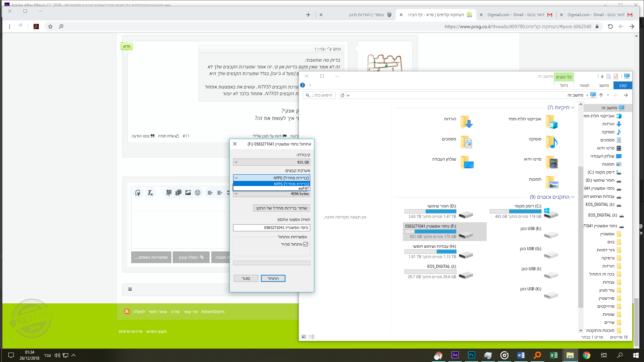Click the volume label text field

coord(271,228)
